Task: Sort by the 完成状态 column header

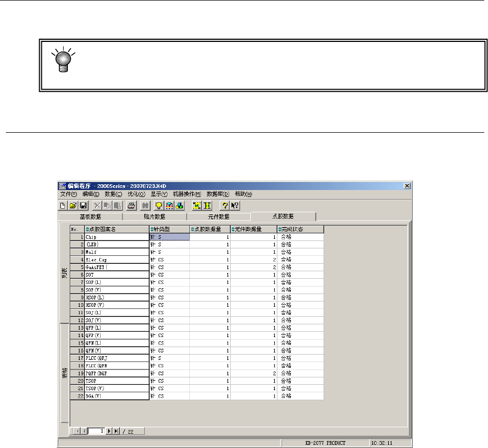Action: pos(300,229)
